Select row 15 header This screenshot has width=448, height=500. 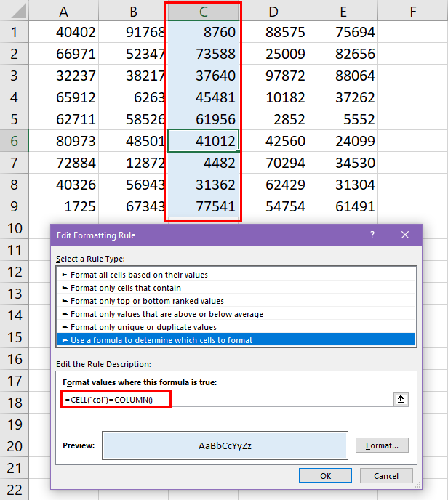coord(14,337)
